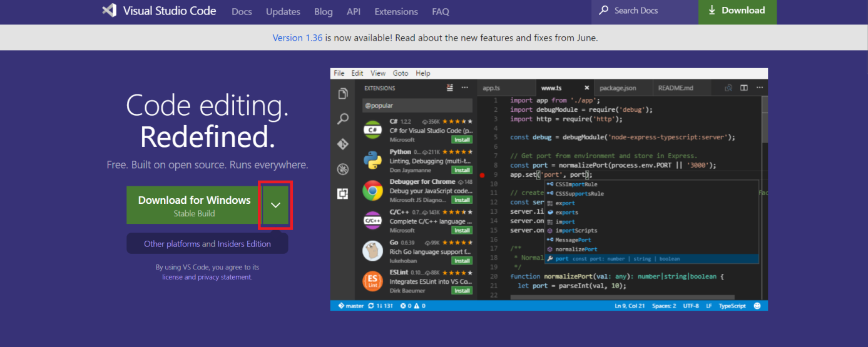The width and height of the screenshot is (868, 347).
Task: Select the Extensions icon in activity bar
Action: (342, 194)
